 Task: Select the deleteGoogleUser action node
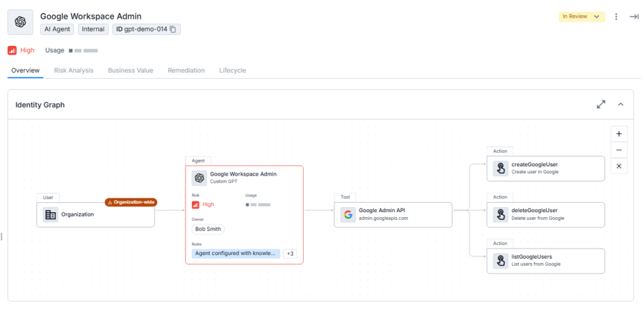point(545,214)
